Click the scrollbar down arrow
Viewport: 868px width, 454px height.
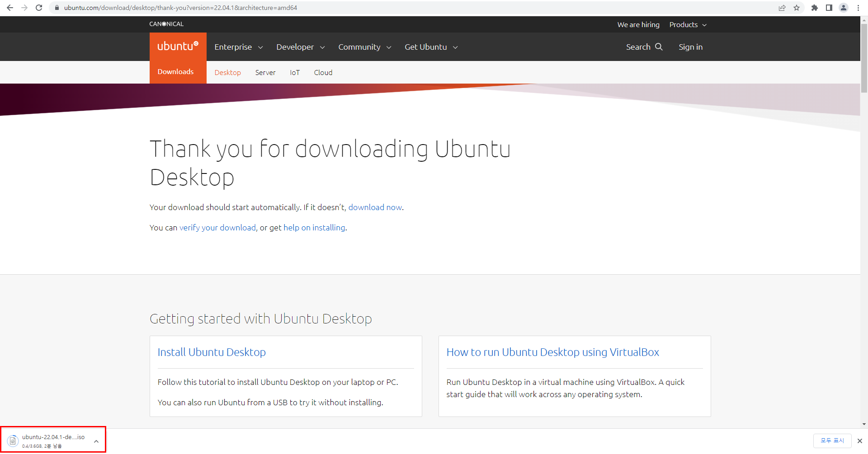point(864,424)
